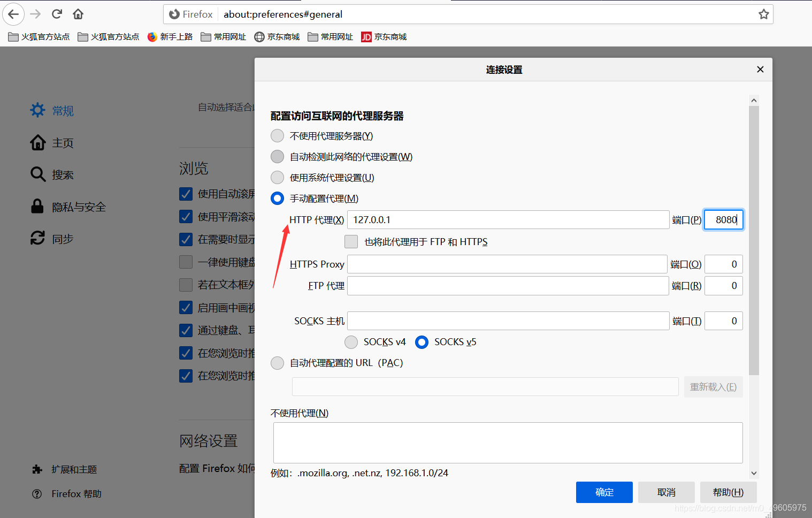
Task: Select SOCKS v4 radio button
Action: coord(351,342)
